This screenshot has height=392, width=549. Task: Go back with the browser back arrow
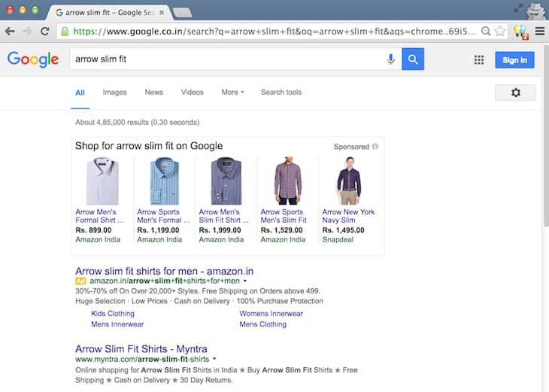point(11,31)
